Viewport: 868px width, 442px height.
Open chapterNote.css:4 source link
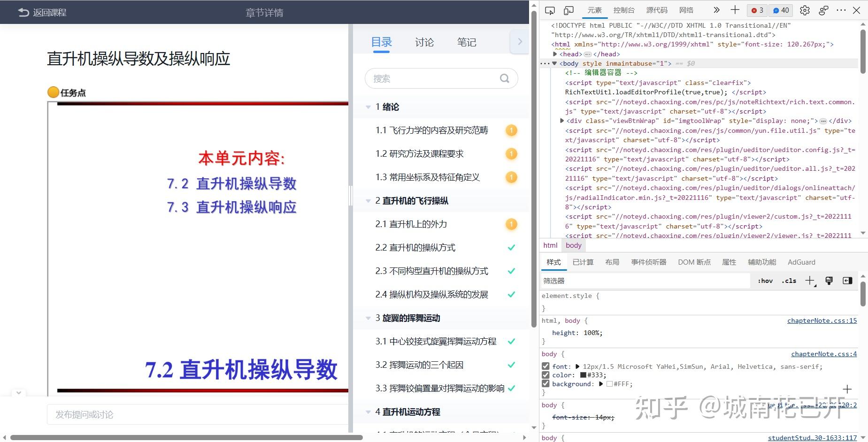[824, 354]
